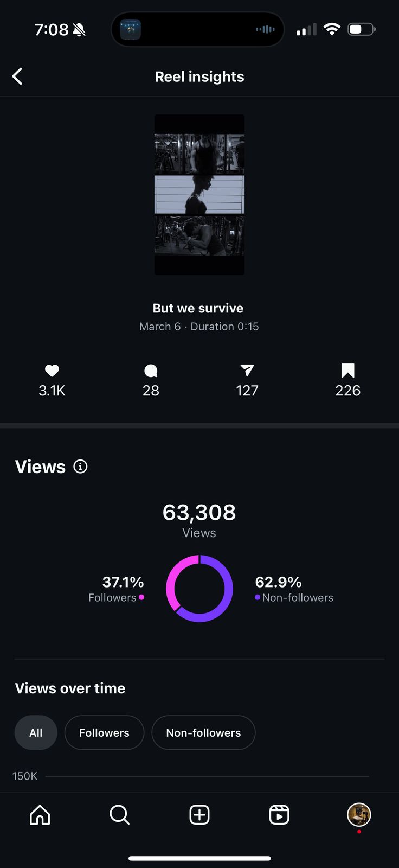Open the Search tab
Image resolution: width=399 pixels, height=868 pixels.
(119, 814)
